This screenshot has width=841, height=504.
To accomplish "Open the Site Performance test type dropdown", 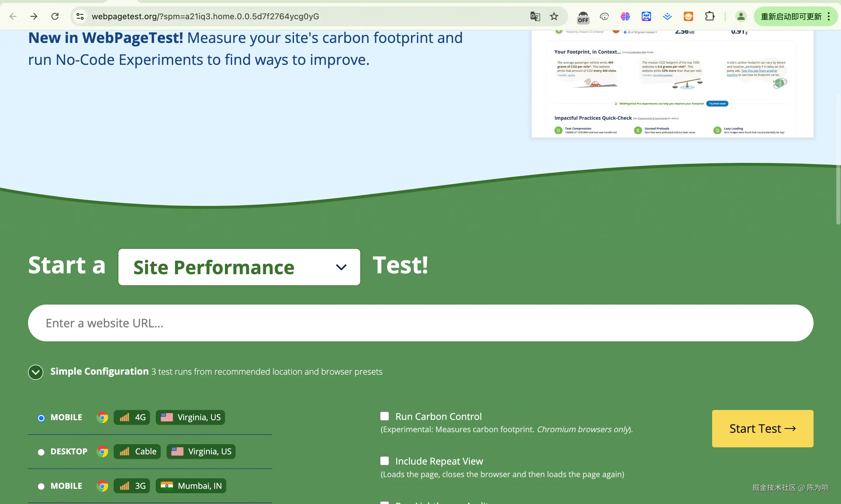I will pyautogui.click(x=239, y=267).
